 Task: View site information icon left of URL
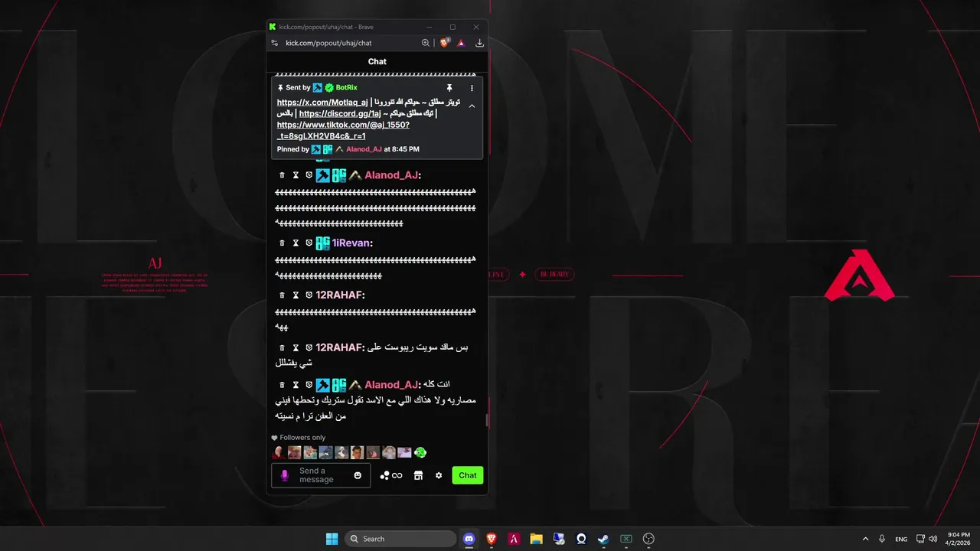coord(275,43)
